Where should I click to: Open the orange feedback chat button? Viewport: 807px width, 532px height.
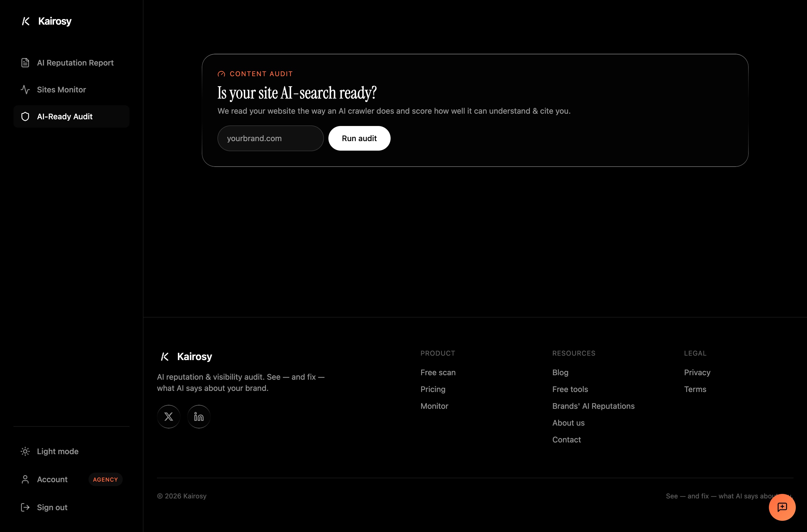pyautogui.click(x=782, y=507)
